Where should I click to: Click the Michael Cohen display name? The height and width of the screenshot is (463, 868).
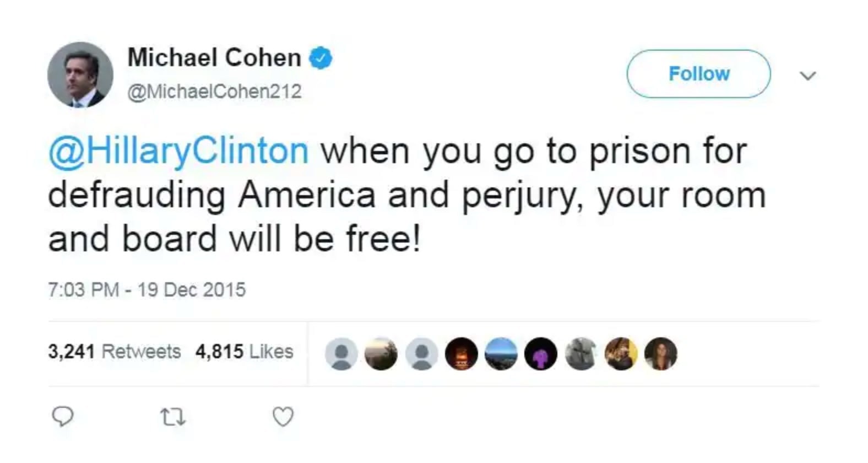tap(214, 58)
